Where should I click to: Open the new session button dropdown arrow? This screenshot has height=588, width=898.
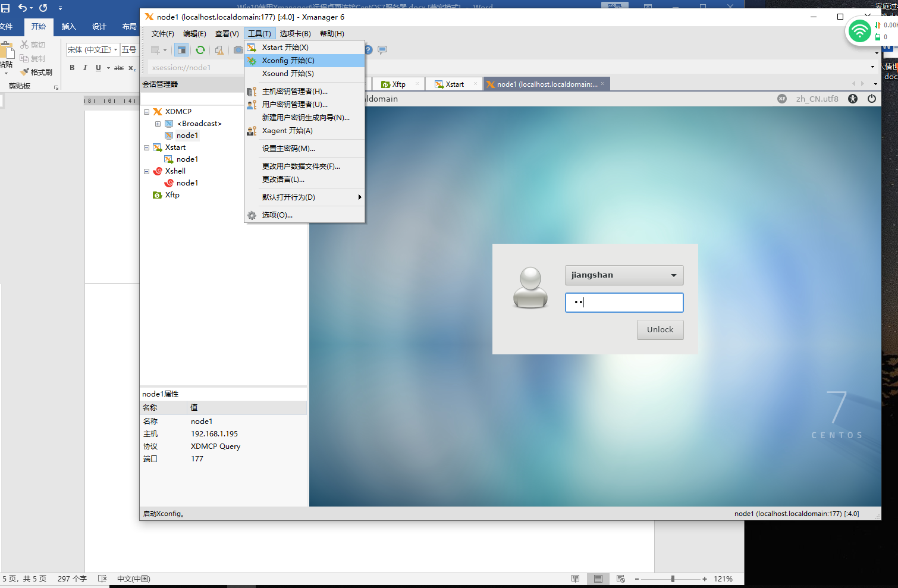165,50
